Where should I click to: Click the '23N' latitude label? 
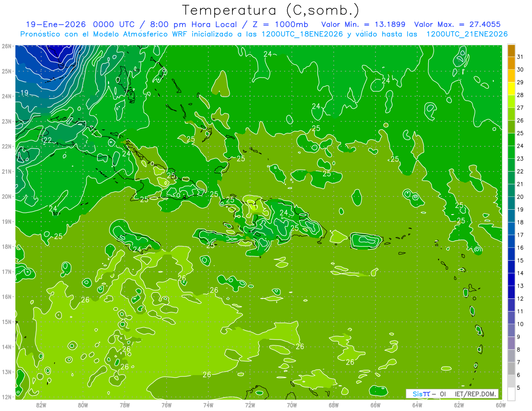pyautogui.click(x=6, y=121)
